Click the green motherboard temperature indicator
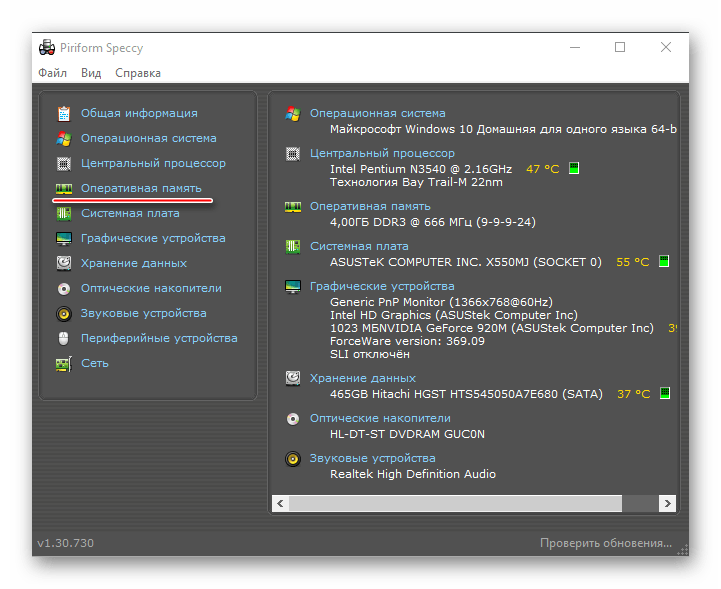Viewport: 721px width, 589px height. [664, 261]
